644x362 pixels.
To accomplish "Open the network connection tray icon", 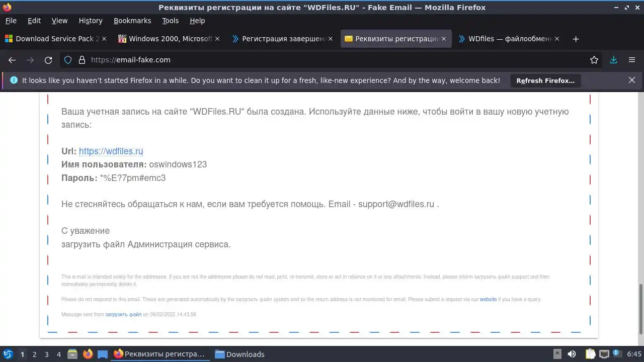I will click(x=604, y=354).
